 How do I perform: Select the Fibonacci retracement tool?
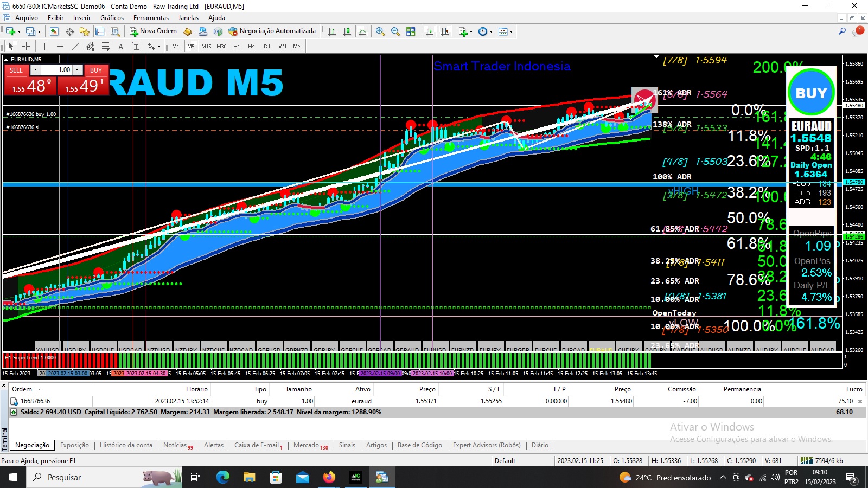[105, 46]
